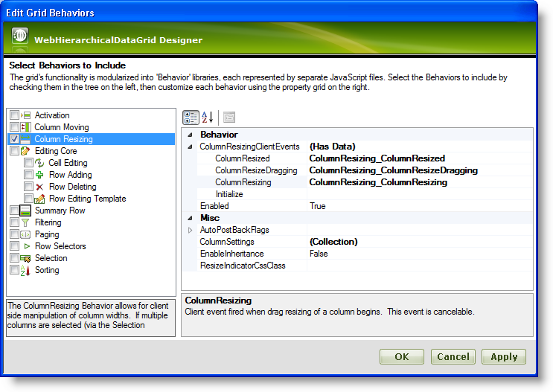Toggle the Editing Core checkbox

14,151
